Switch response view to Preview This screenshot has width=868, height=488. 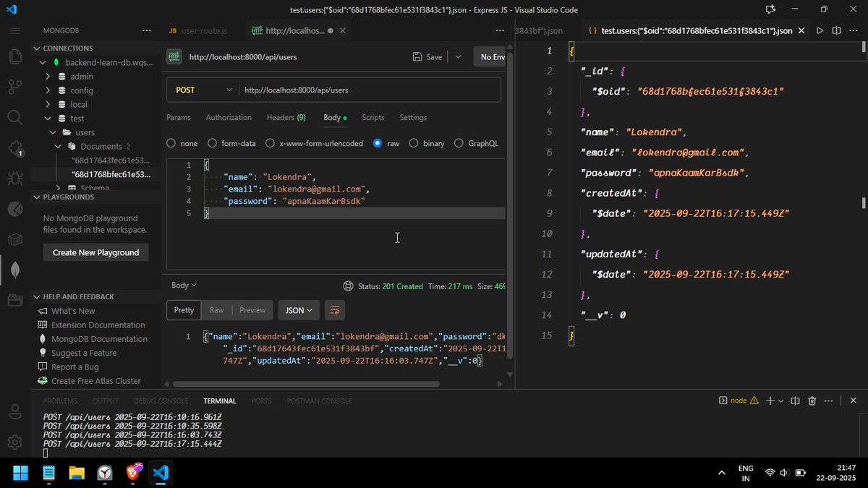click(252, 310)
